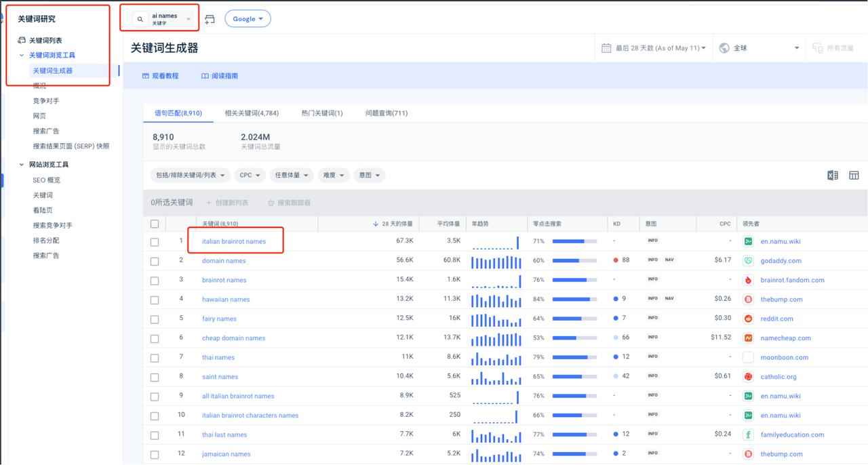
Task: Check the box for italian brainrot names
Action: coord(155,242)
